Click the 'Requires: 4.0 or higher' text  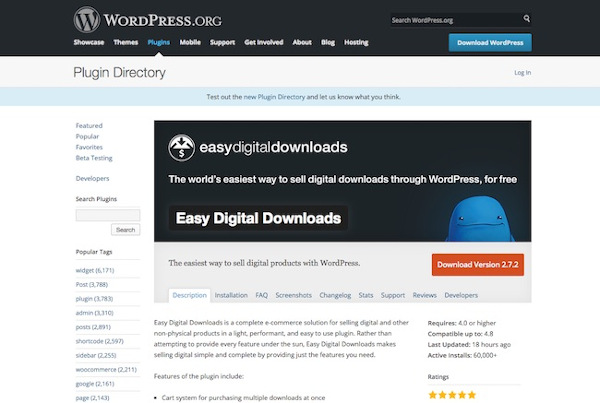point(461,323)
